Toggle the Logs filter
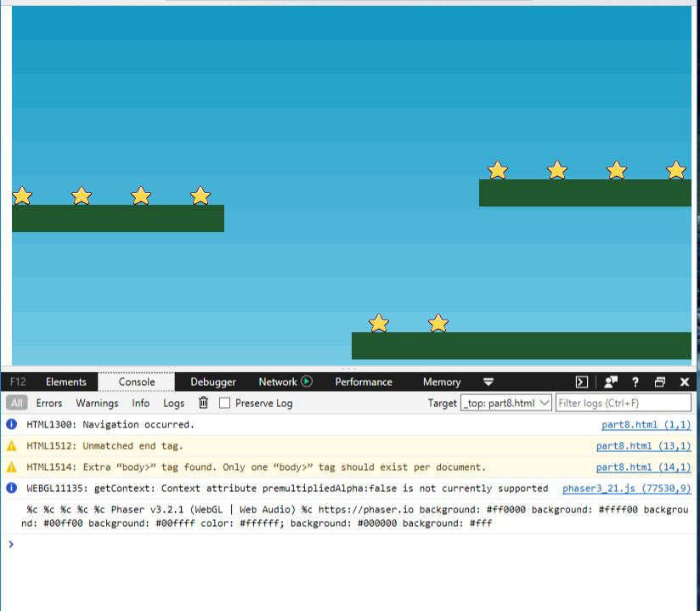 (x=173, y=403)
